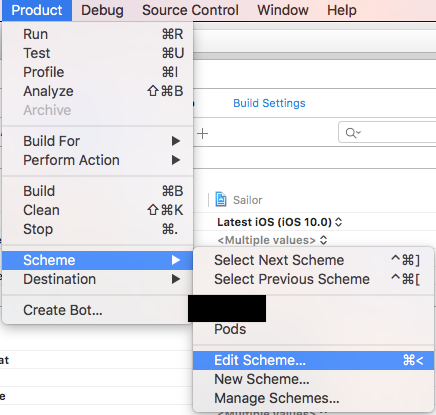The image size is (436, 415).
Task: Switch to Build Settings tab
Action: (x=269, y=103)
